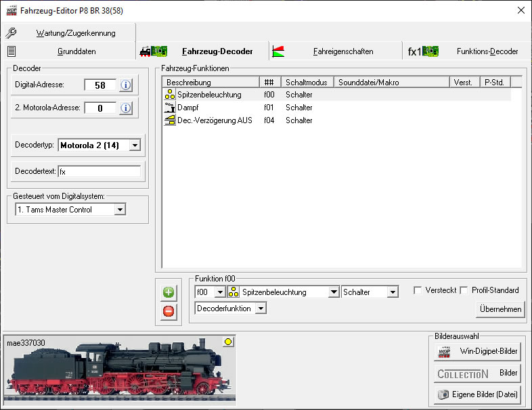Open the Fahreigenschaften tab
This screenshot has width=532, height=410.
[336, 51]
